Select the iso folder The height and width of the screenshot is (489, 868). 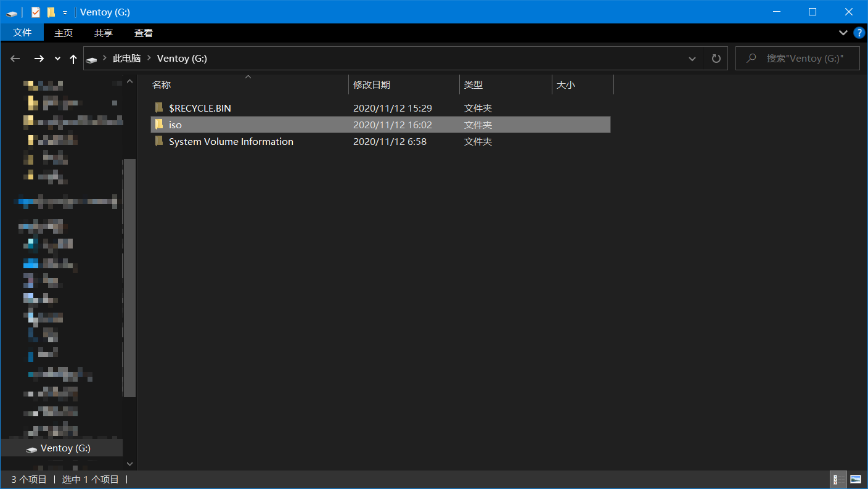point(176,125)
